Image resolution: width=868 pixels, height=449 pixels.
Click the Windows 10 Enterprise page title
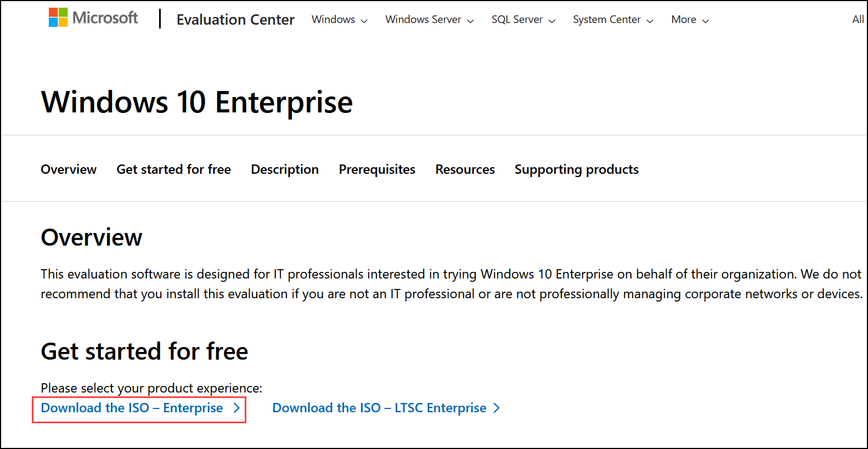tap(197, 103)
